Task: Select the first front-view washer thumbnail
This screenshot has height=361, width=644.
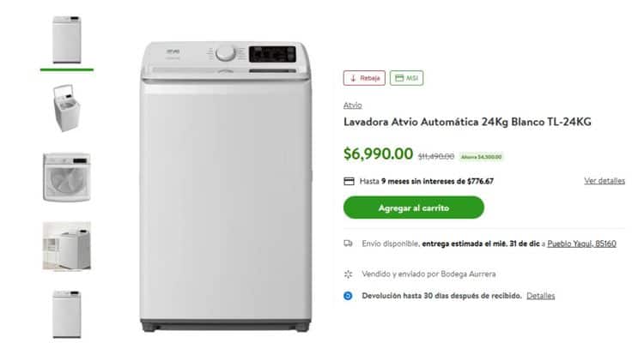Action: click(66, 39)
